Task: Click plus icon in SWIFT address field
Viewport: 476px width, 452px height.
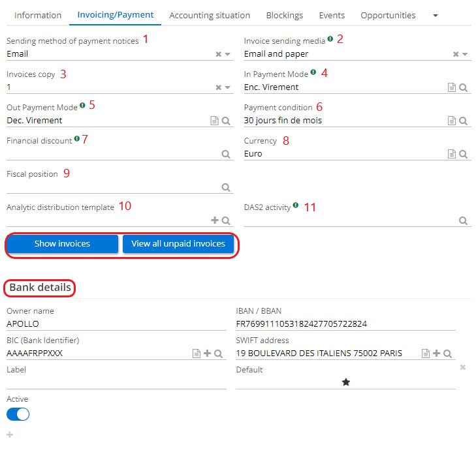Action: [x=437, y=354]
